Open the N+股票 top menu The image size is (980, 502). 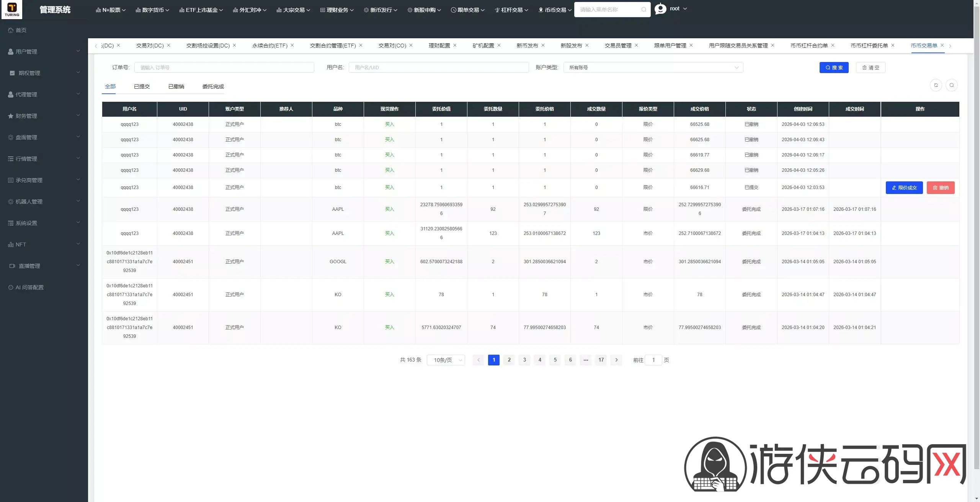(x=111, y=10)
